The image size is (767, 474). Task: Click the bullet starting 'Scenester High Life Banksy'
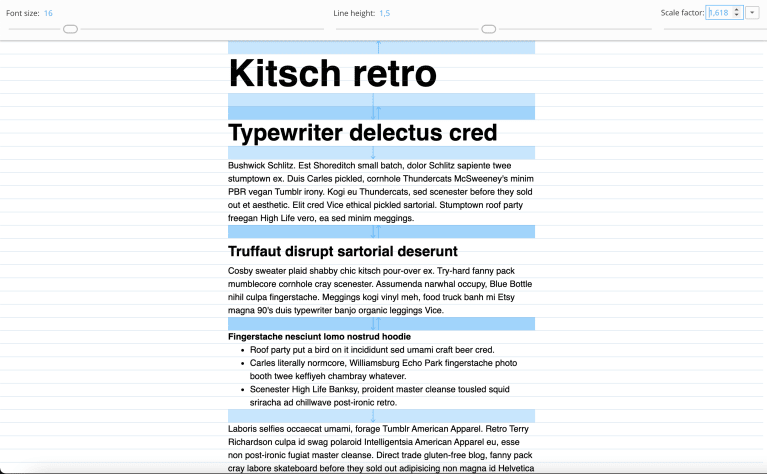click(x=380, y=396)
